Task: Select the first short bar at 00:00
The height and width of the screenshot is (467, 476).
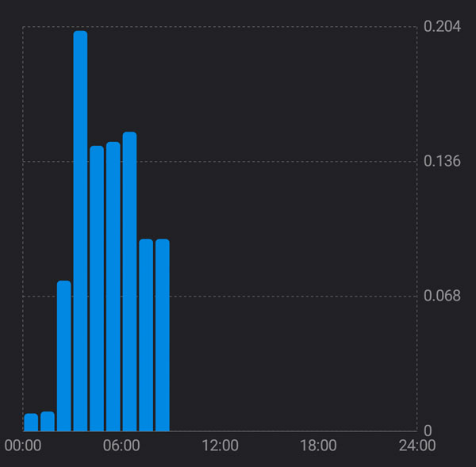Action: pyautogui.click(x=31, y=422)
